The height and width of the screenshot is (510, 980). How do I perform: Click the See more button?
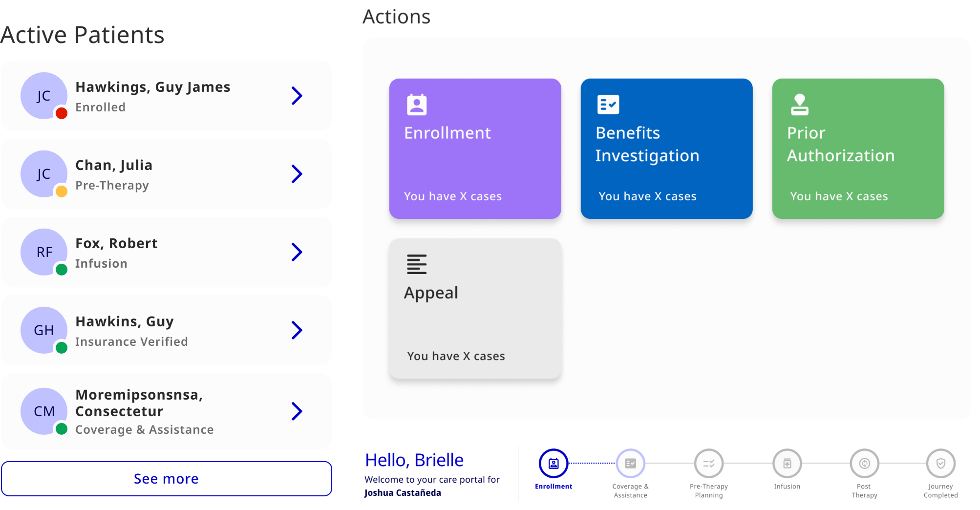coord(167,479)
